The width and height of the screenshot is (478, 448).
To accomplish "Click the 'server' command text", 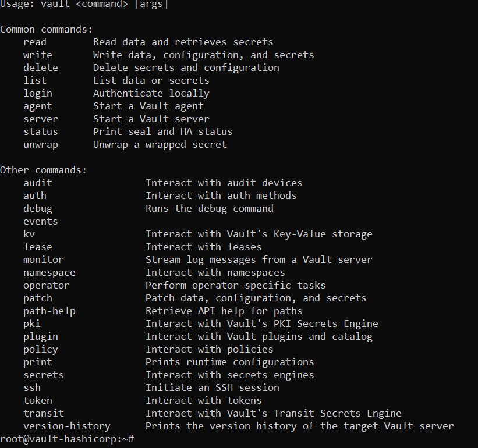I will click(x=41, y=119).
